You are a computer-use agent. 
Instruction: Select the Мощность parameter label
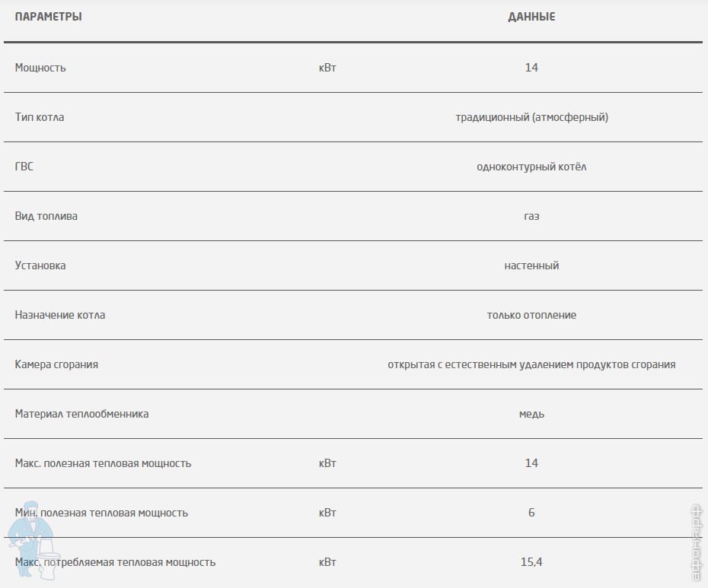[40, 68]
